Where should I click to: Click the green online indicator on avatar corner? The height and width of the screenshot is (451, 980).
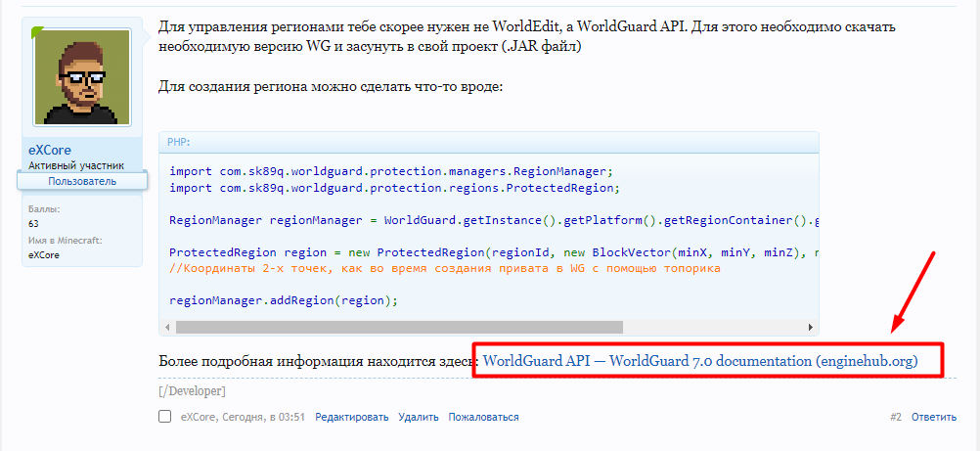click(x=37, y=30)
